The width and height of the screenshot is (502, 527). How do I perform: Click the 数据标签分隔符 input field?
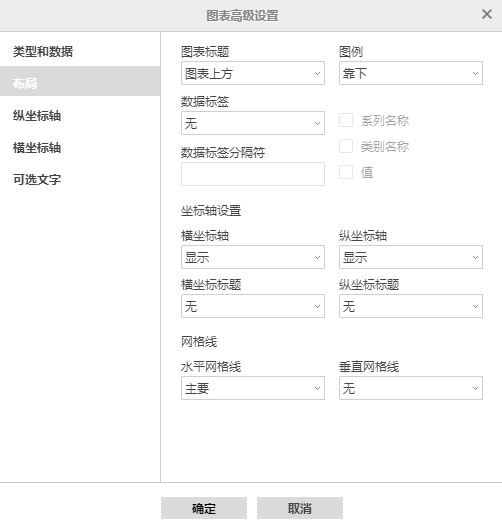click(x=253, y=174)
